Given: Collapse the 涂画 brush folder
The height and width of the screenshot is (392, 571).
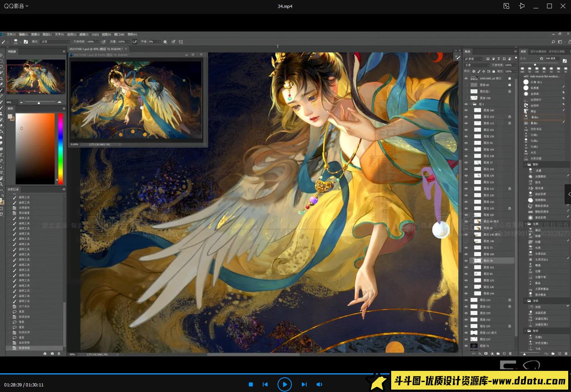Looking at the screenshot, I should pos(525,301).
